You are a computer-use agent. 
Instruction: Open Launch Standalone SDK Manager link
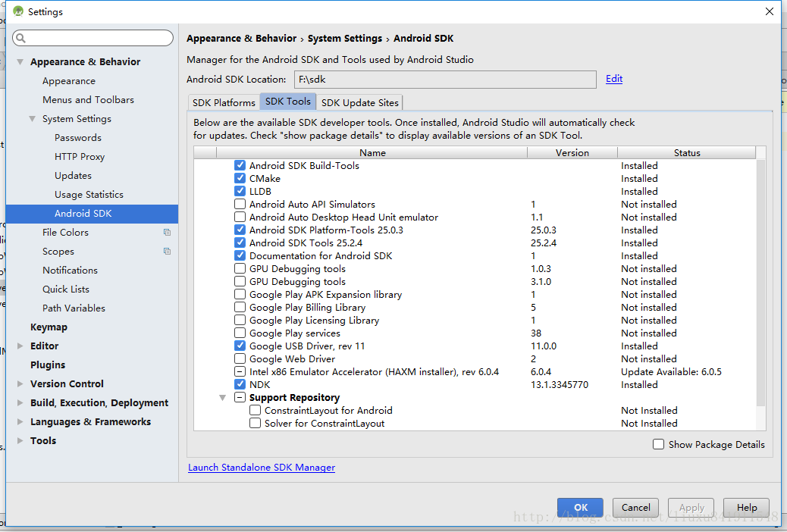[262, 468]
